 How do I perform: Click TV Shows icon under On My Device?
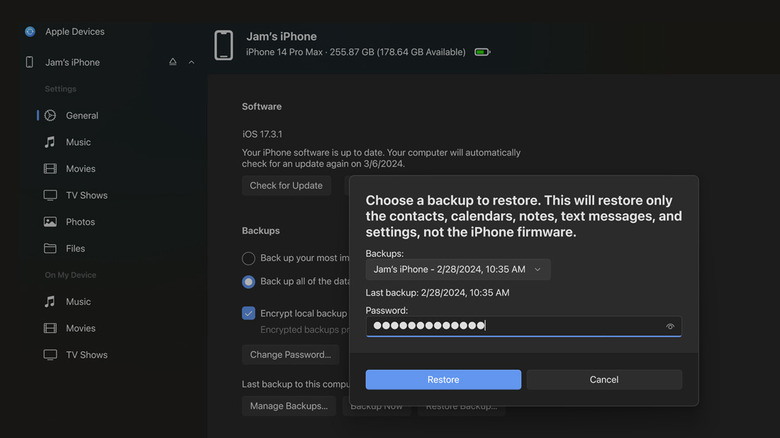[x=50, y=355]
